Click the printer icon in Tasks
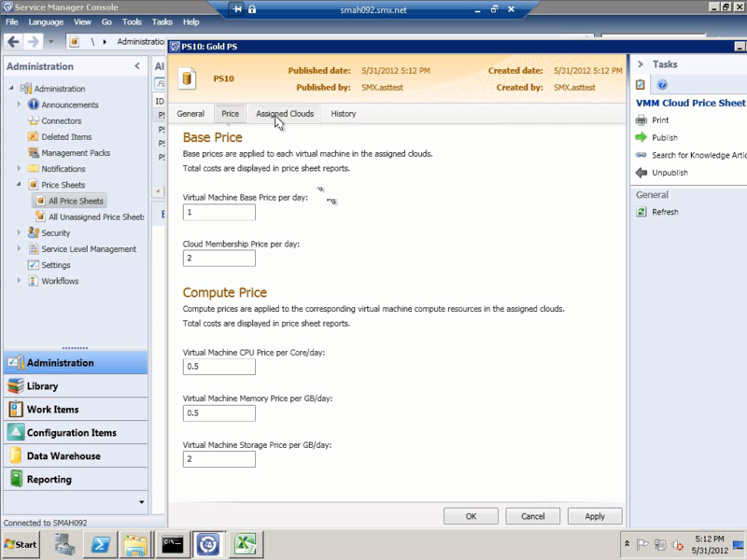The height and width of the screenshot is (560, 747). [641, 120]
